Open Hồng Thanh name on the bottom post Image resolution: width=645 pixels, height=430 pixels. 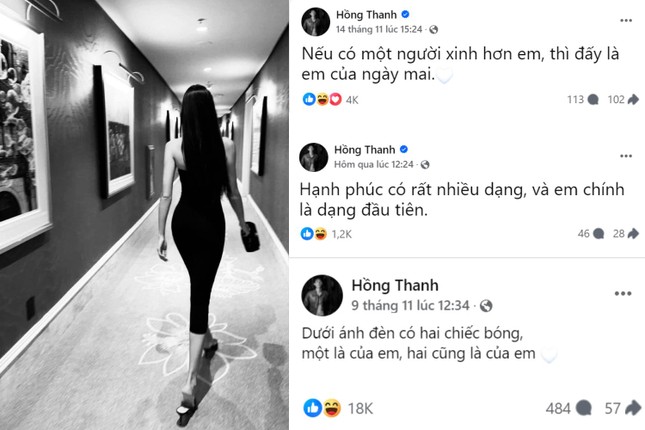pyautogui.click(x=395, y=285)
